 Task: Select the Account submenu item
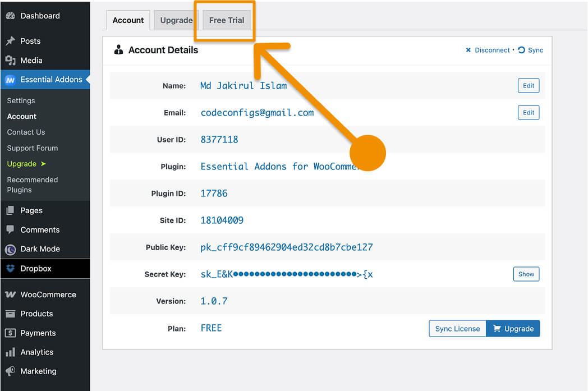(x=22, y=117)
